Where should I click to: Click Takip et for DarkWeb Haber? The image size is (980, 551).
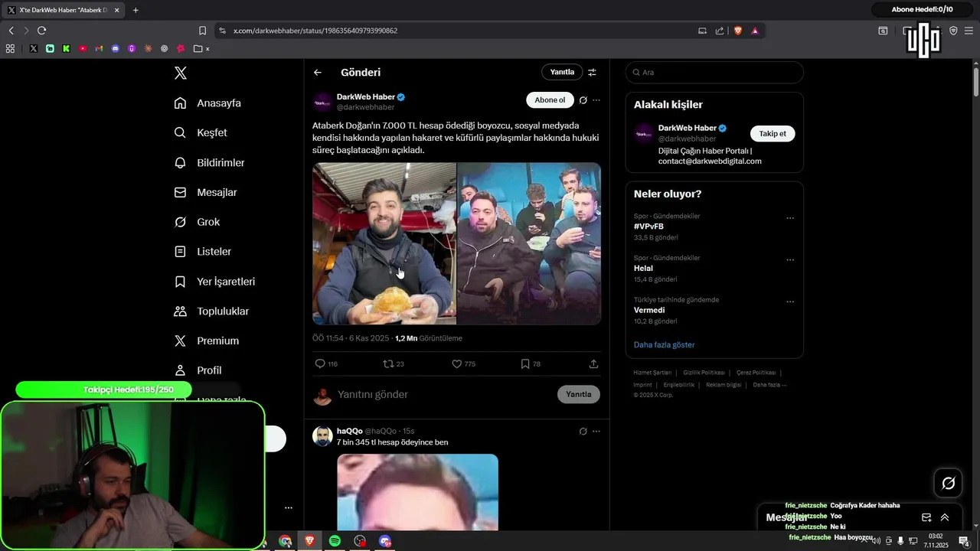773,133
